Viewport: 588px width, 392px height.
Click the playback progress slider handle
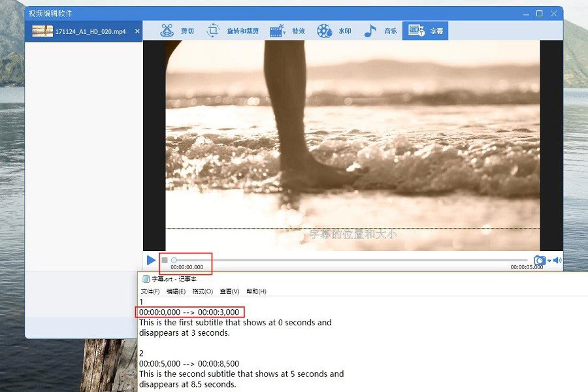tap(174, 260)
